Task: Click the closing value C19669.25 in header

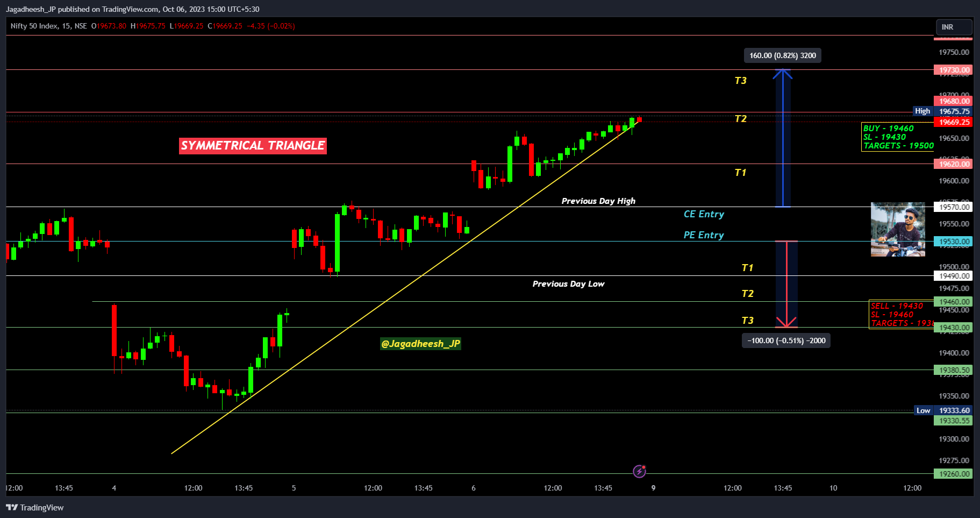Action: pos(225,26)
